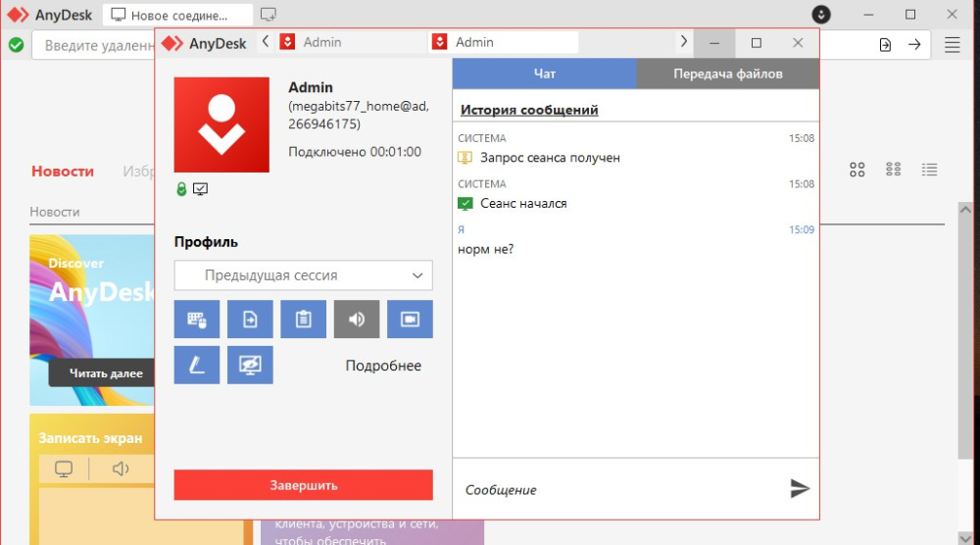The width and height of the screenshot is (980, 545).
Task: Click the main window scrollbar down arrow
Action: pyautogui.click(x=965, y=537)
